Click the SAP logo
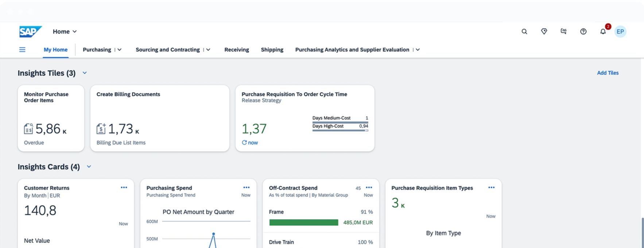Screen dimensions: 644x248 (30, 32)
